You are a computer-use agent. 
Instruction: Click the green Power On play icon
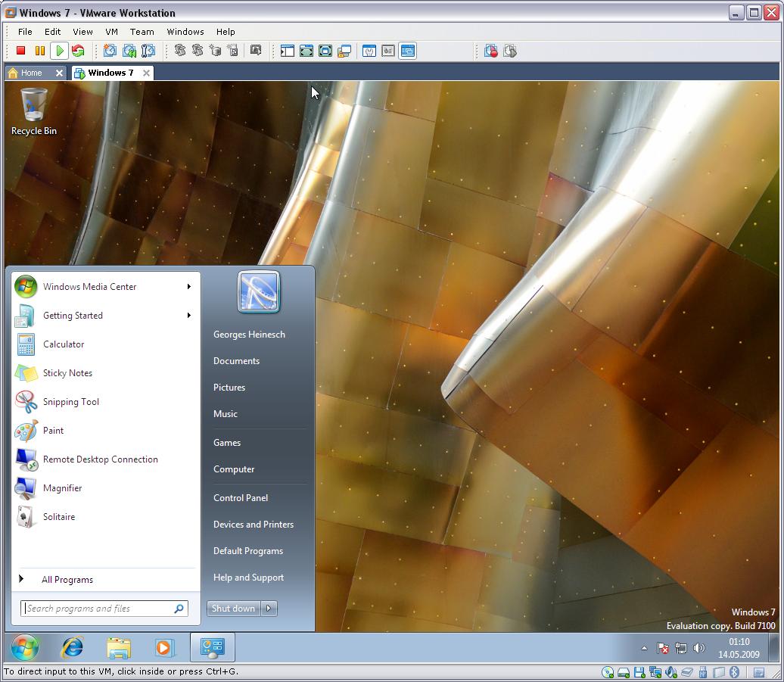(x=60, y=51)
